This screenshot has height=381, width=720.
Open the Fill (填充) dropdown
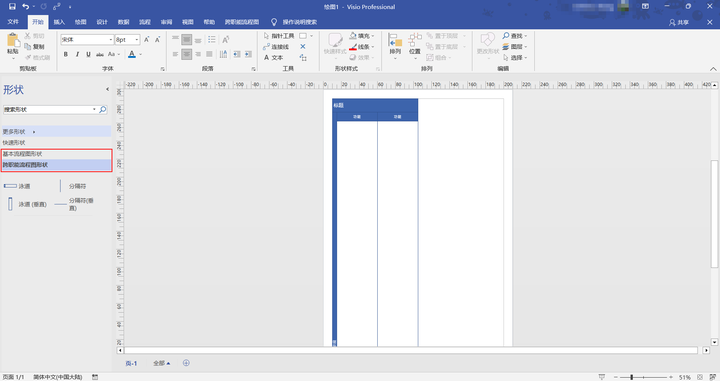[x=362, y=36]
